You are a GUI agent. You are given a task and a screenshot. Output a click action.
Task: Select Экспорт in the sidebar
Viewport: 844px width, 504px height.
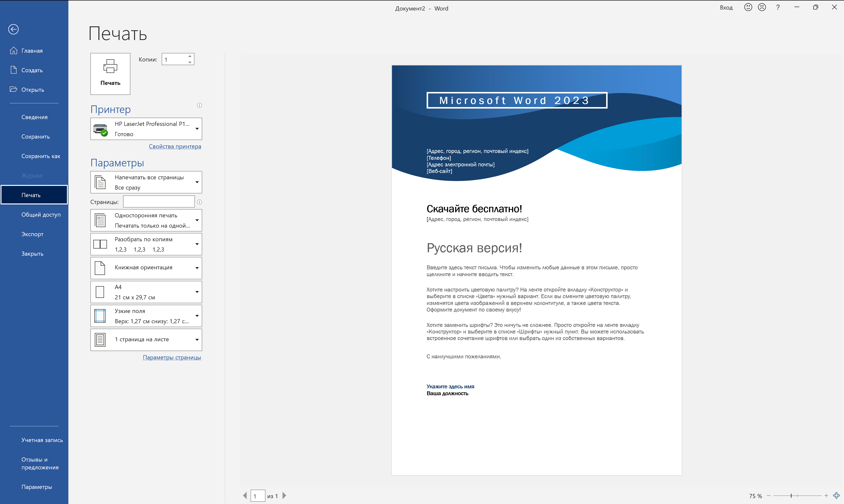[32, 234]
